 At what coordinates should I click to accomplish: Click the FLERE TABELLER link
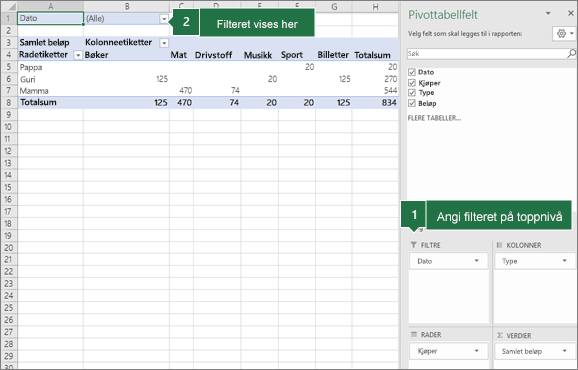[x=434, y=118]
